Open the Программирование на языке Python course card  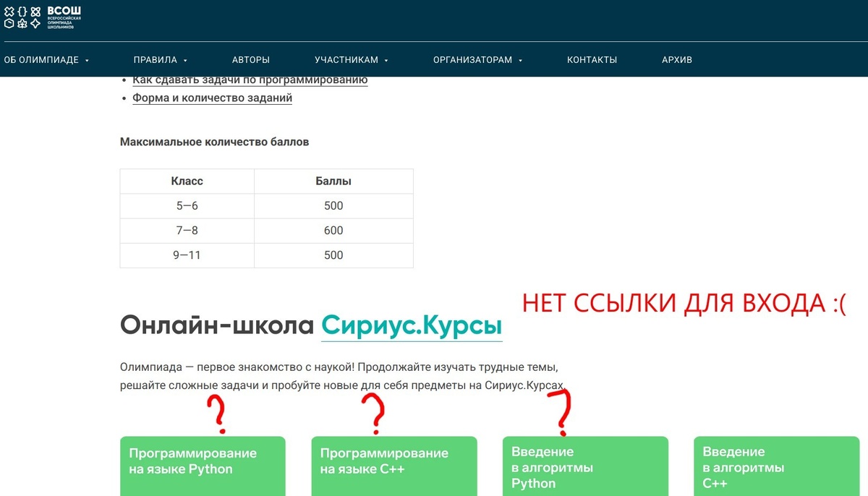[203, 466]
